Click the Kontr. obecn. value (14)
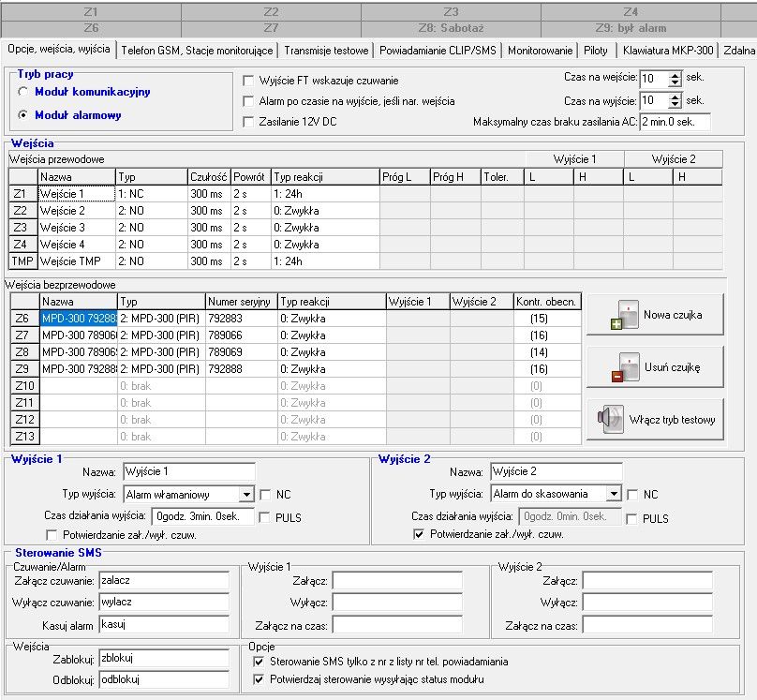 tap(547, 352)
